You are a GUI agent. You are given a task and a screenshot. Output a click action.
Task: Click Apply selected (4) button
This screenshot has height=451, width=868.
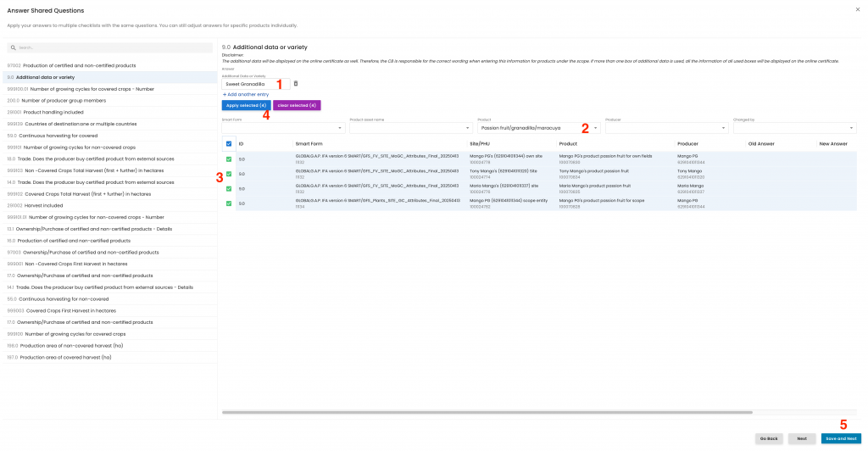click(x=245, y=105)
